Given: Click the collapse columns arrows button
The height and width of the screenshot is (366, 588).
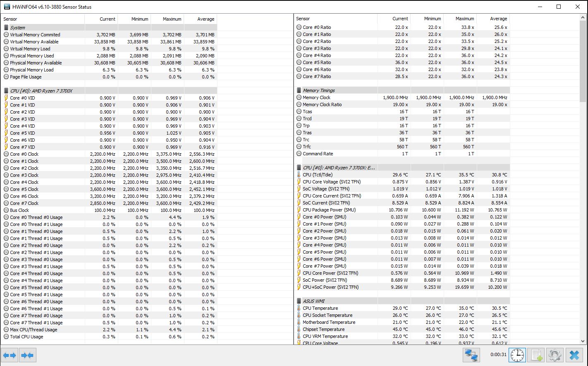Looking at the screenshot, I should pyautogui.click(x=27, y=355).
